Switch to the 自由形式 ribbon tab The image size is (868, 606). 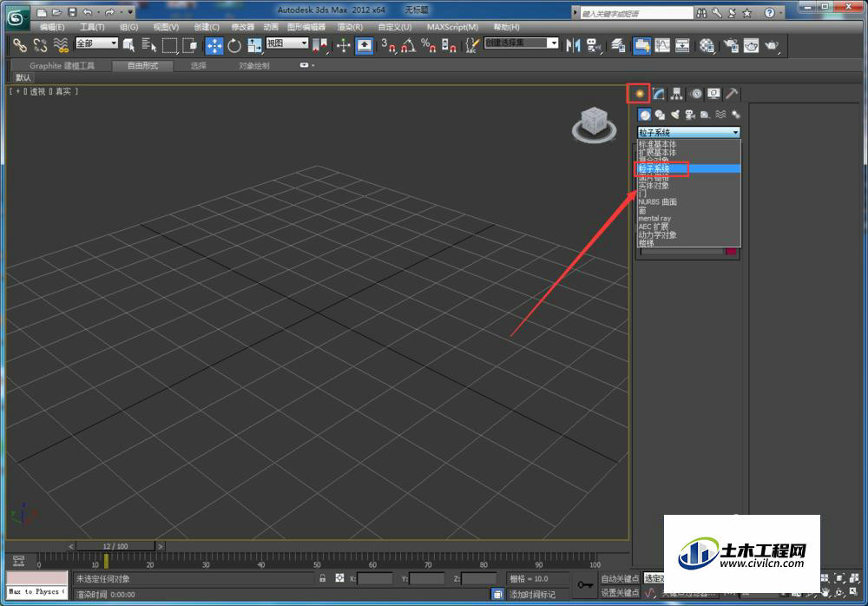143,66
